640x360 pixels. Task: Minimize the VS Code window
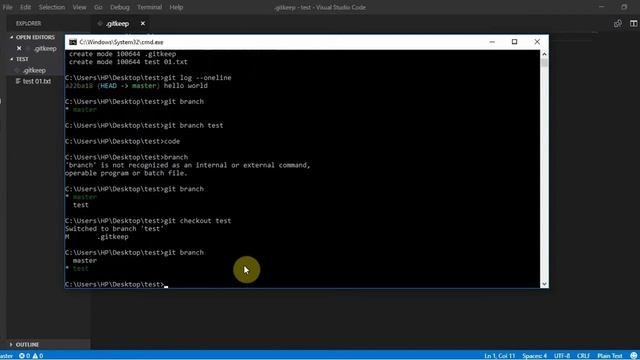tap(602, 7)
